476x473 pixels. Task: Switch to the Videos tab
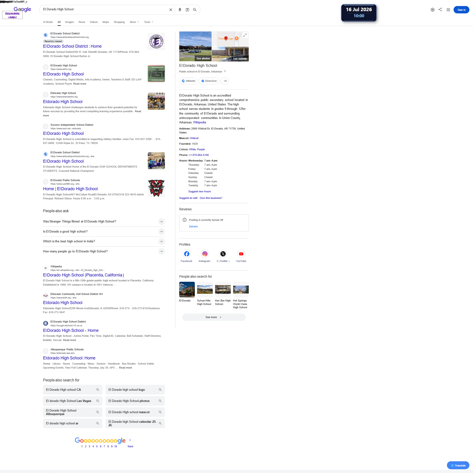point(94,22)
